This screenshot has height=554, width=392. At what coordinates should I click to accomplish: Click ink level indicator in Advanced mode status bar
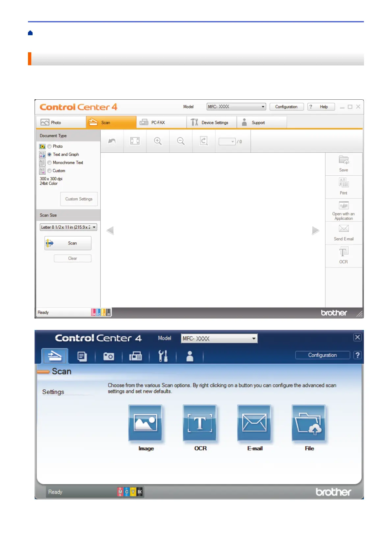130,492
